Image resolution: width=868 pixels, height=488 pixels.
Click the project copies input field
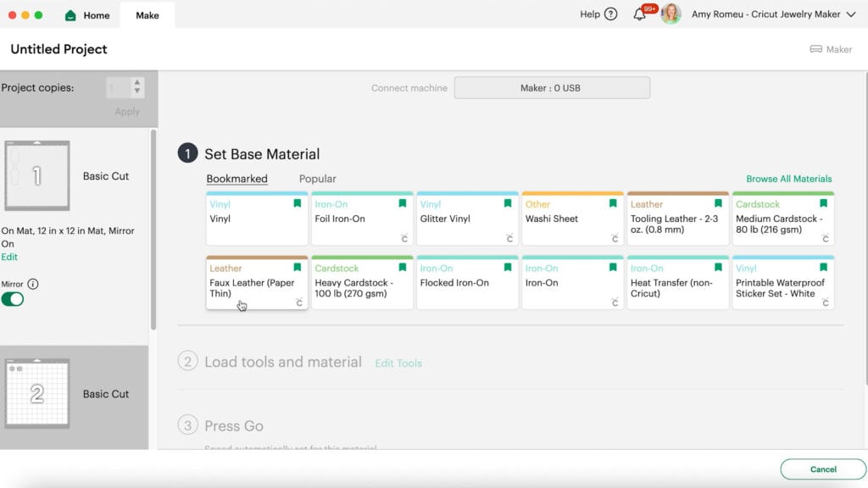click(119, 87)
